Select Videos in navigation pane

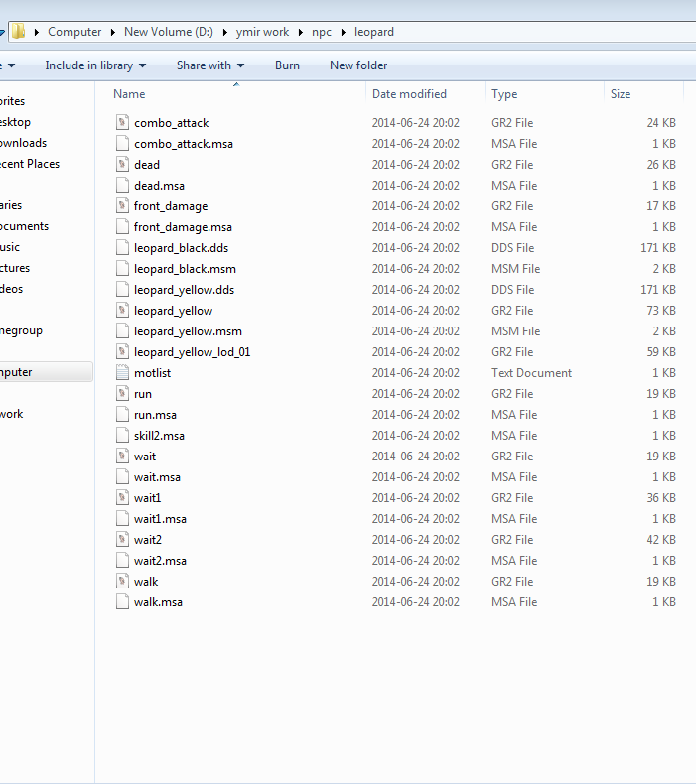coord(11,289)
